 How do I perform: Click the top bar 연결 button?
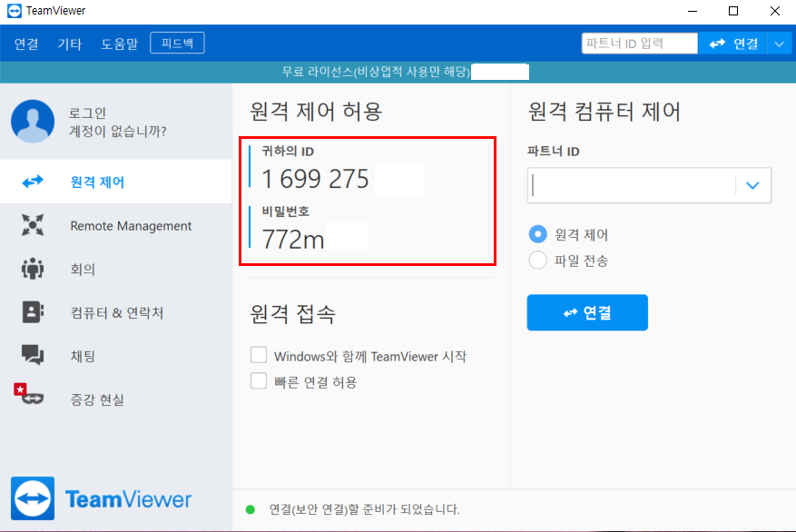coord(732,44)
